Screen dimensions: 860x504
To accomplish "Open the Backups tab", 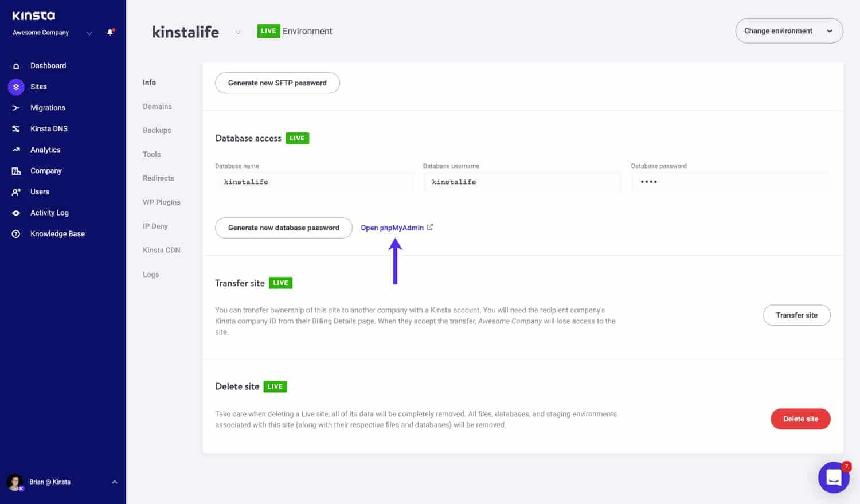I will click(x=157, y=130).
